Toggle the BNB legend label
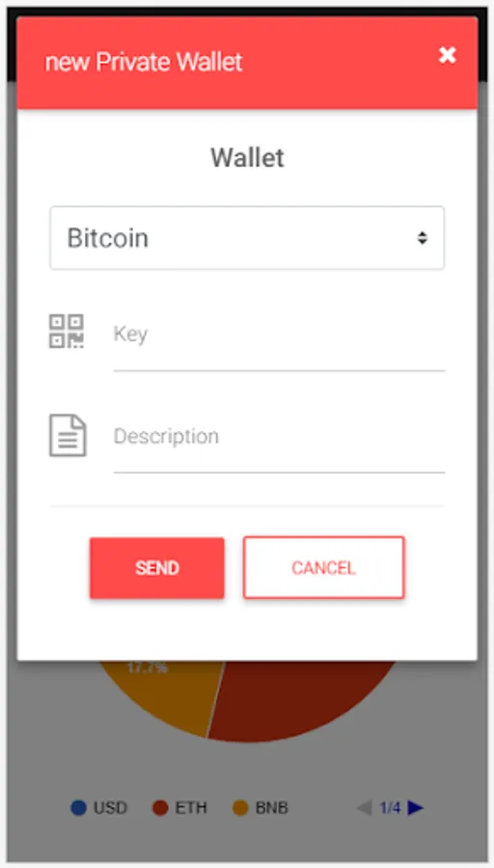The image size is (494, 868). tap(272, 808)
